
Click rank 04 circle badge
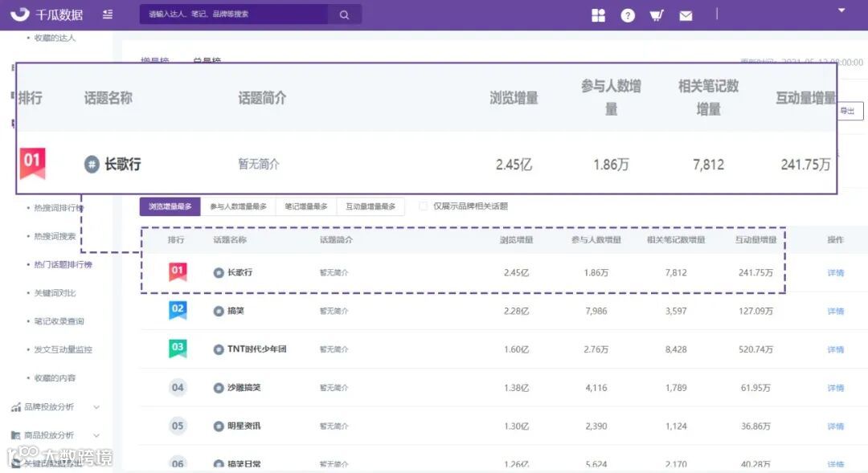pyautogui.click(x=177, y=387)
